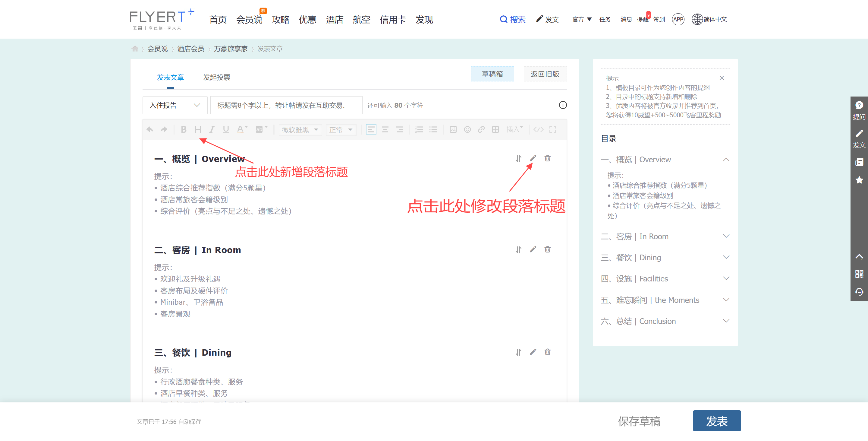Open the emoji picker
This screenshot has height=441, width=868.
click(x=467, y=129)
